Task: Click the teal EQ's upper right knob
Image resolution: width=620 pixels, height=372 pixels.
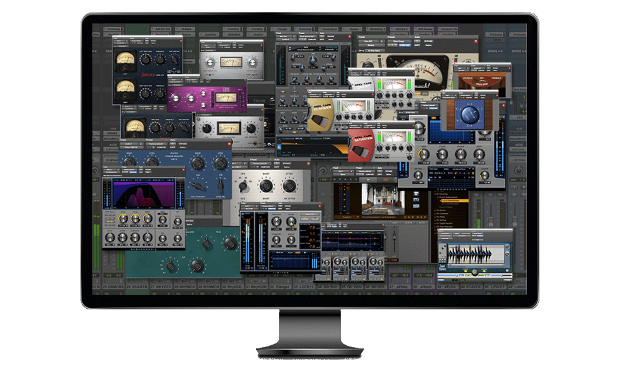Action: [x=230, y=243]
